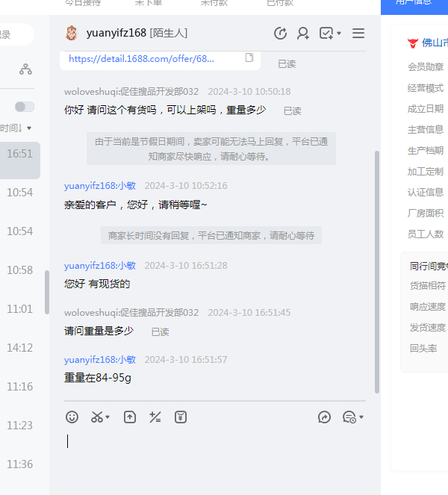The height and width of the screenshot is (495, 448).
Task: Open the hamburger menu in chat header
Action: coord(358,33)
